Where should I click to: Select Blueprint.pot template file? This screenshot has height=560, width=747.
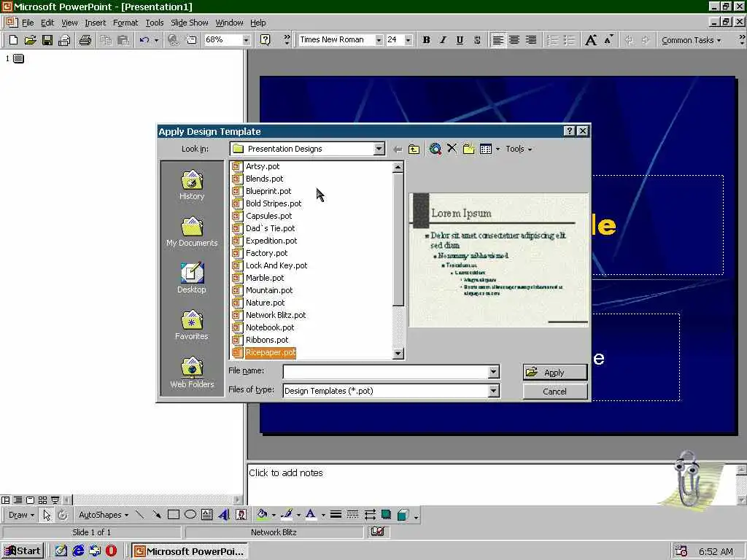pyautogui.click(x=268, y=191)
